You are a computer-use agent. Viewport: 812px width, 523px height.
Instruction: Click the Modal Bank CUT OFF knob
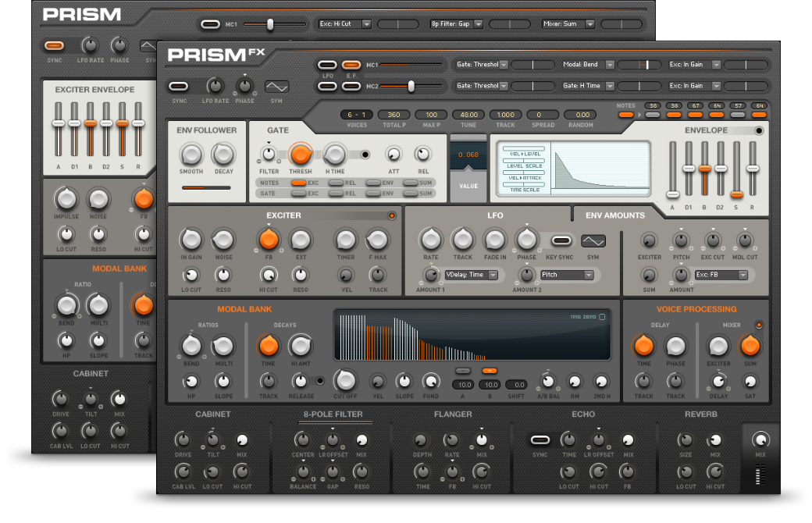click(345, 381)
